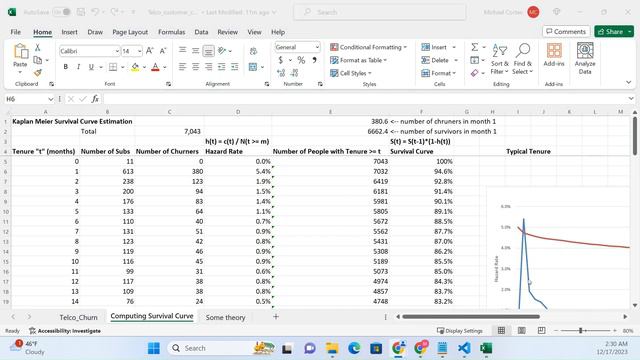Click the Insert Function fx icon
Image resolution: width=640 pixels, height=360 pixels.
click(x=95, y=99)
